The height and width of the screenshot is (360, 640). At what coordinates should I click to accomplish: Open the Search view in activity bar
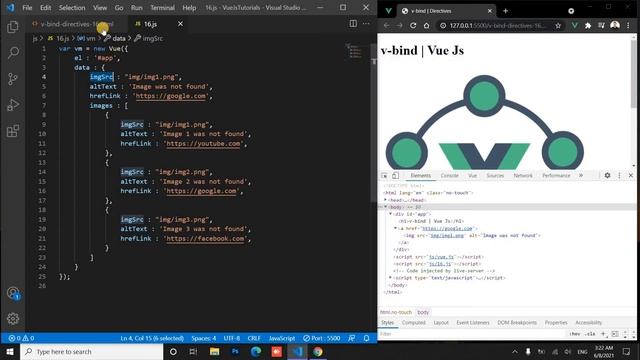point(13,53)
